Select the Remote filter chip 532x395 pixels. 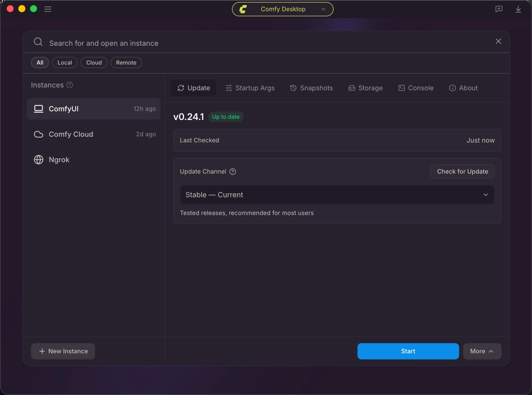[126, 62]
